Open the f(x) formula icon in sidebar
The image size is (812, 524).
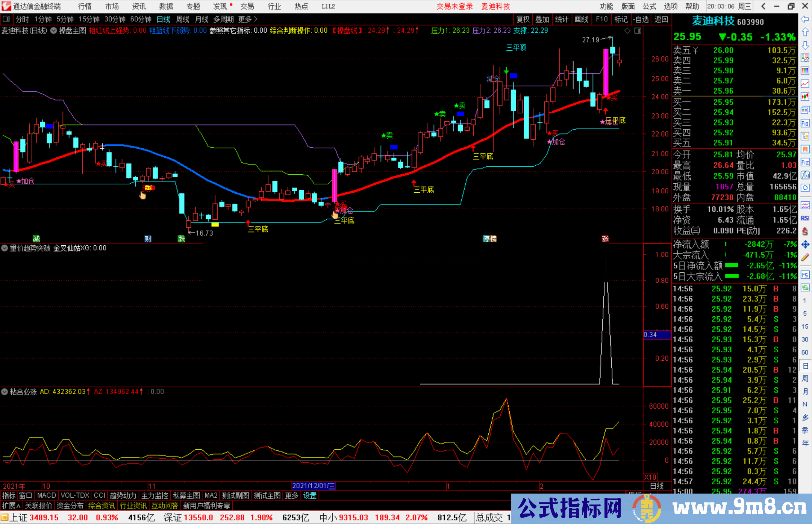pos(805,175)
